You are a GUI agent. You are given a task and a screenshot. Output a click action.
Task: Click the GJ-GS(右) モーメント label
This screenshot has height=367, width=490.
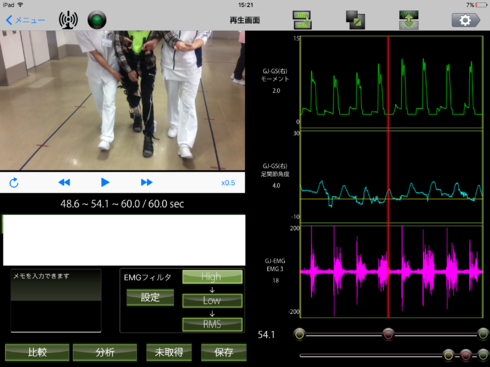pos(275,75)
